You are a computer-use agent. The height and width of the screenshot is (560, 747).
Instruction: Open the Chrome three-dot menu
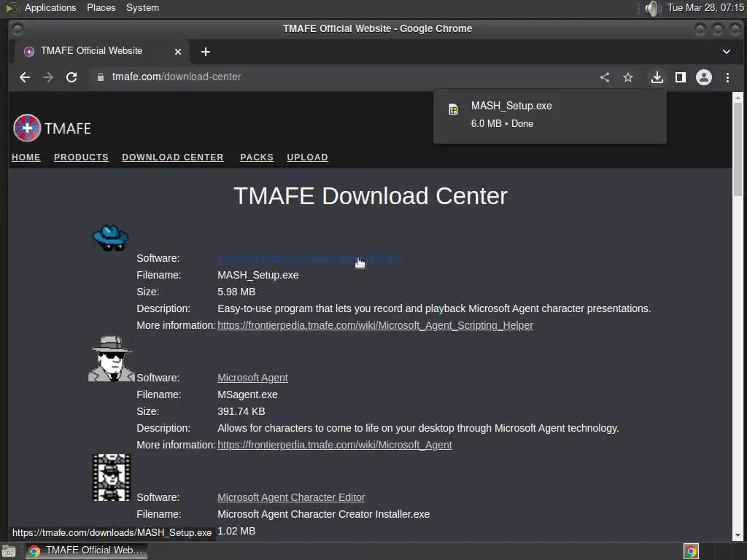click(x=727, y=77)
